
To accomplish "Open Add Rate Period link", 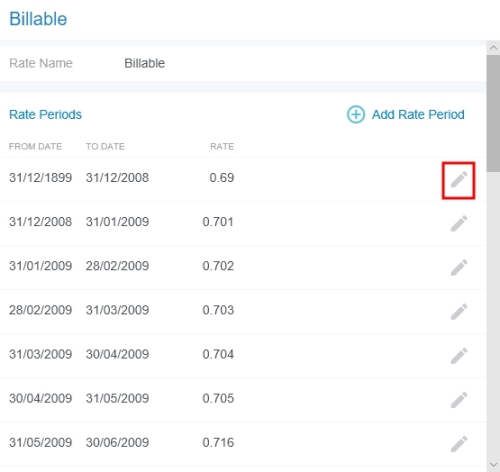I will pyautogui.click(x=418, y=115).
